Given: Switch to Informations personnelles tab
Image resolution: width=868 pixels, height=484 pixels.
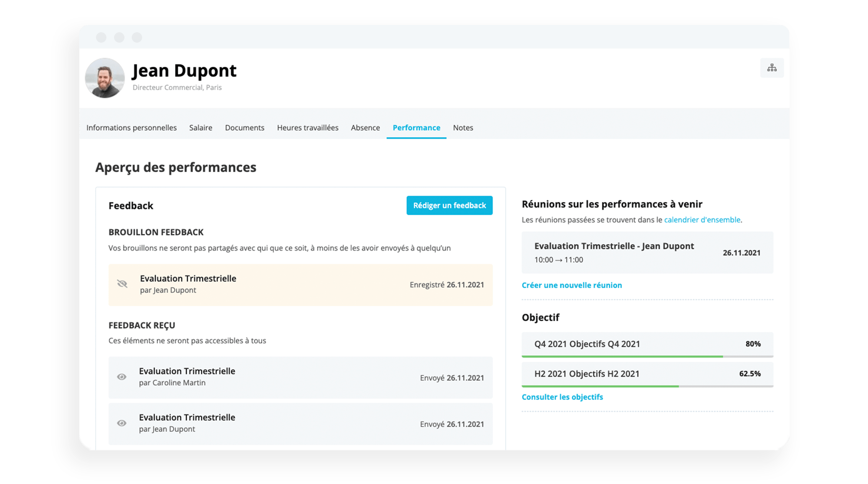Looking at the screenshot, I should click(x=131, y=127).
